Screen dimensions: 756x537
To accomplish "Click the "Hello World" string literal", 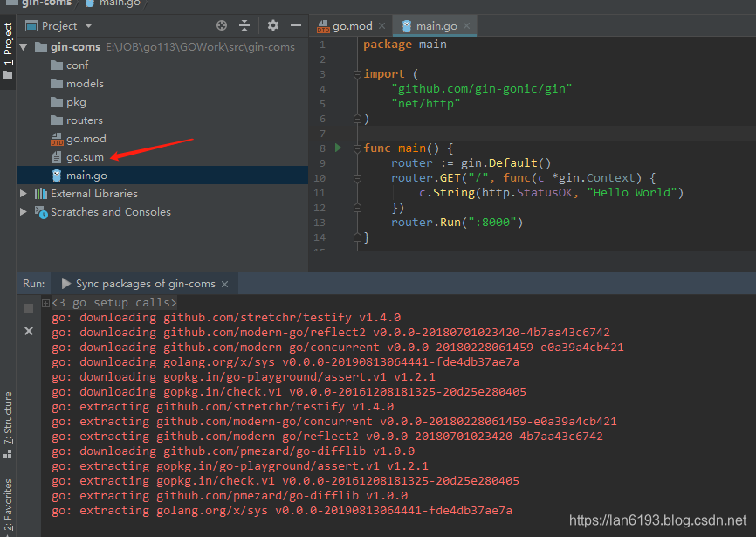I will 632,193.
